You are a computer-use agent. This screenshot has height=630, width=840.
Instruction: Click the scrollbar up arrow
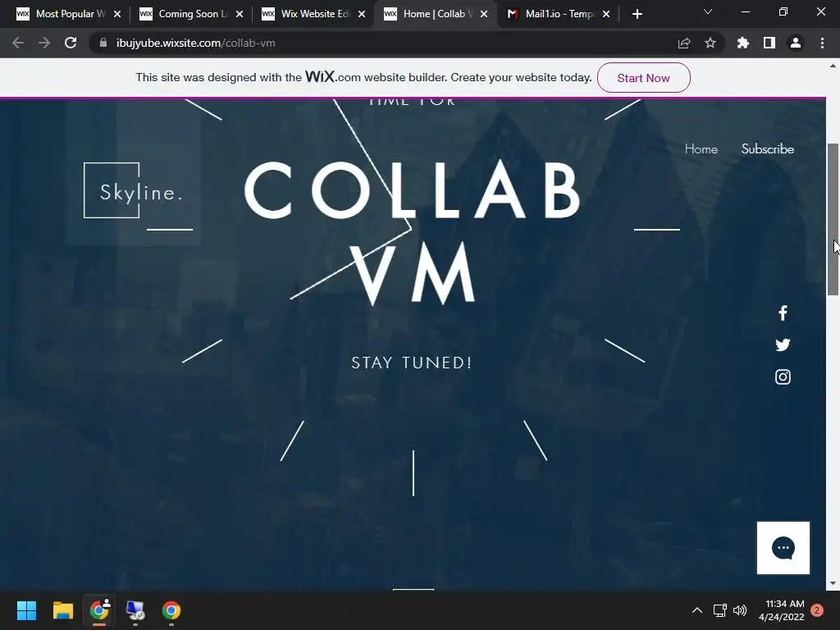click(x=833, y=66)
